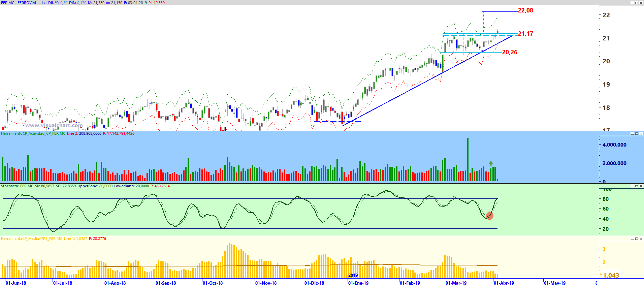Maximize the Actividad volume pane
The image size is (644, 285).
coord(637,134)
